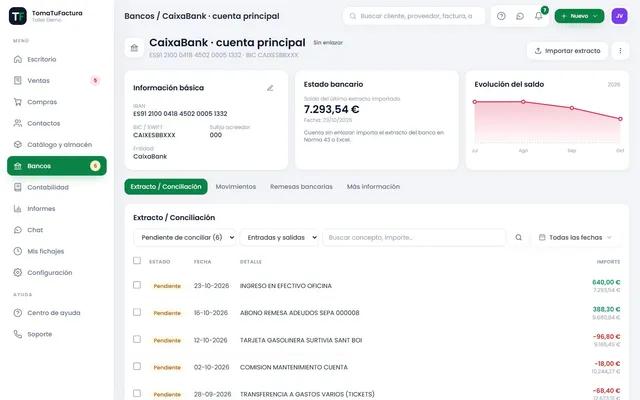The image size is (640, 400).
Task: Click the Ventas receipt icon
Action: pos(18,80)
